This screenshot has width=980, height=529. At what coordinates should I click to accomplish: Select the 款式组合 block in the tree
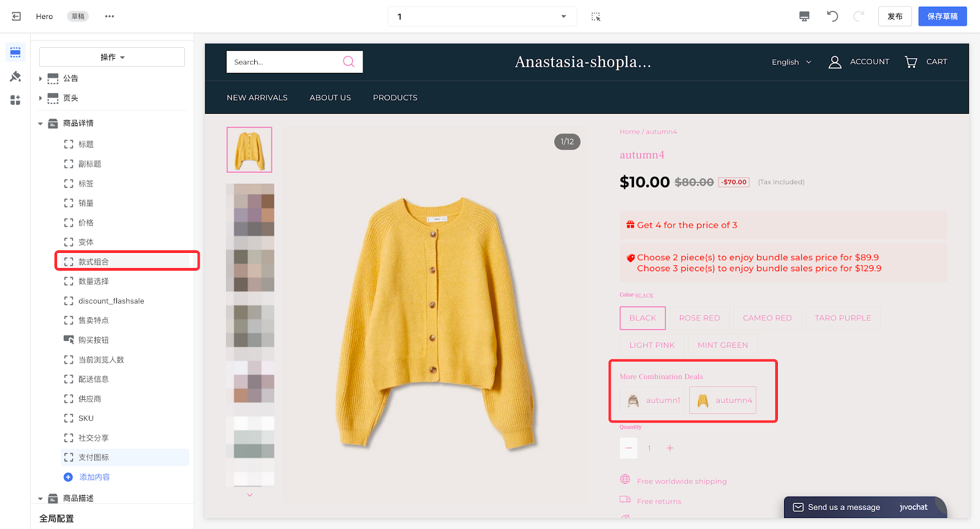coord(94,261)
